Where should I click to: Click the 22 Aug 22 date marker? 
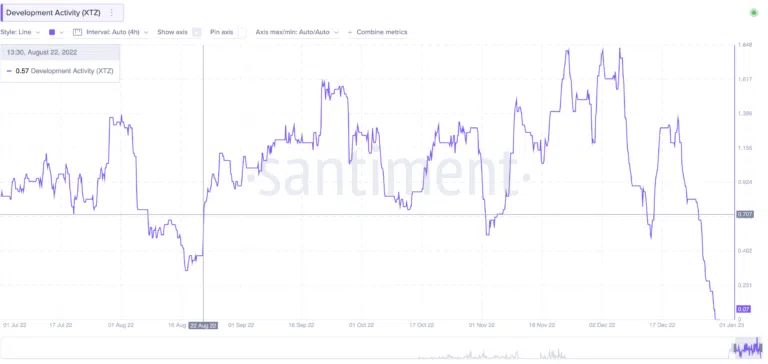(x=203, y=325)
